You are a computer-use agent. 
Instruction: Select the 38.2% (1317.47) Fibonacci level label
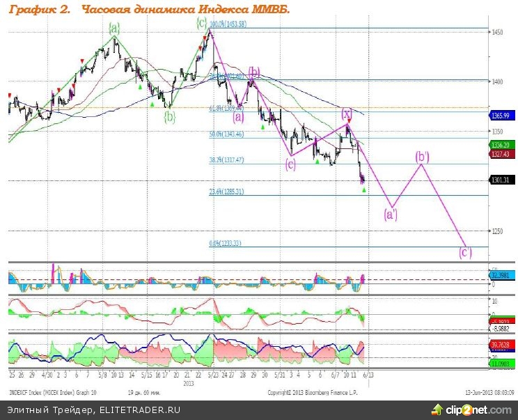[x=227, y=160]
